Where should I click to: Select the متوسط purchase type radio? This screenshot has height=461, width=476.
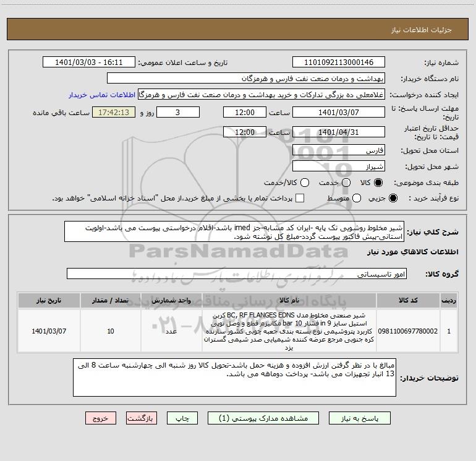pyautogui.click(x=357, y=198)
